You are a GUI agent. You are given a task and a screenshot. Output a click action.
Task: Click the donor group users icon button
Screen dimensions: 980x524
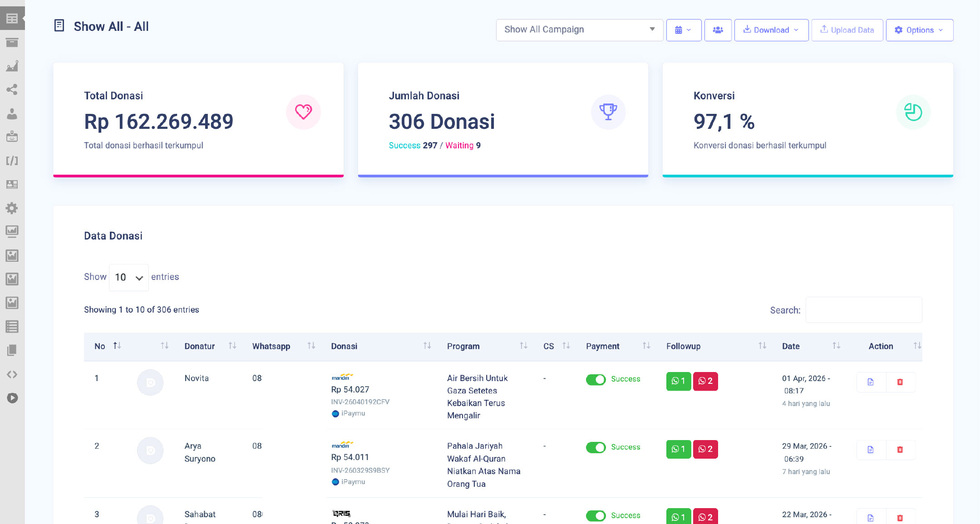tap(718, 30)
